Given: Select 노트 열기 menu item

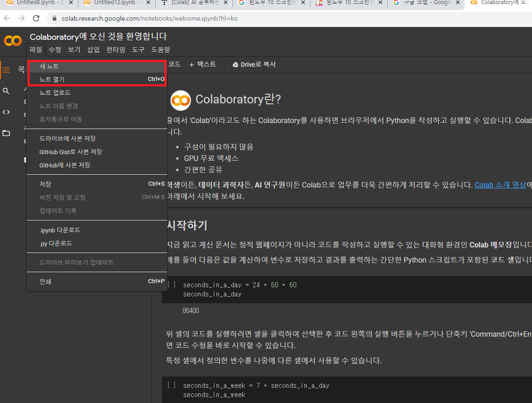Looking at the screenshot, I should click(97, 79).
